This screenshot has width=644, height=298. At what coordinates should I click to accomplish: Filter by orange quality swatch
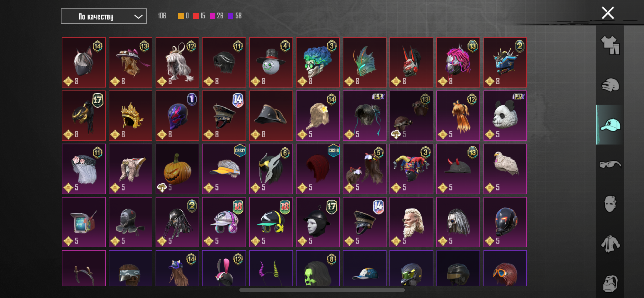pyautogui.click(x=181, y=16)
